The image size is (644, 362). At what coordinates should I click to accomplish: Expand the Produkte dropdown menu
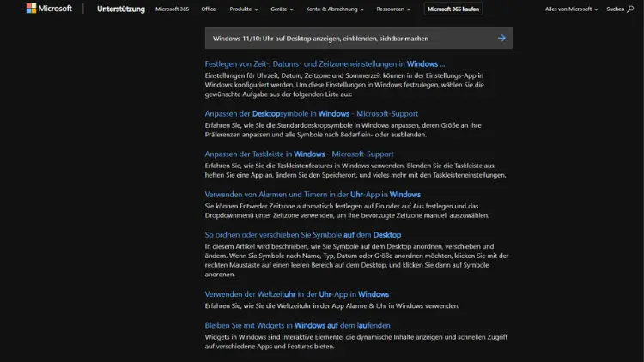(x=244, y=9)
